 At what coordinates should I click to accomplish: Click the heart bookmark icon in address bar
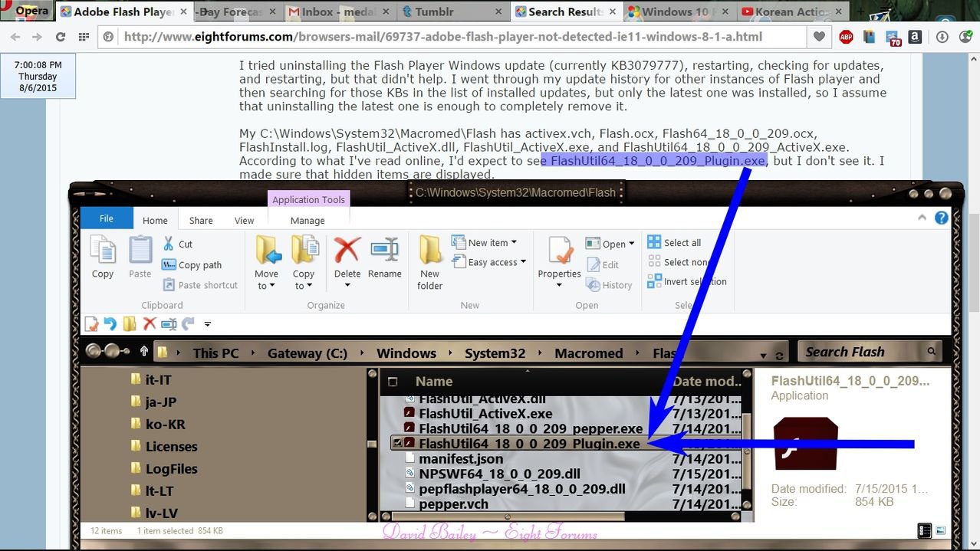pyautogui.click(x=819, y=37)
